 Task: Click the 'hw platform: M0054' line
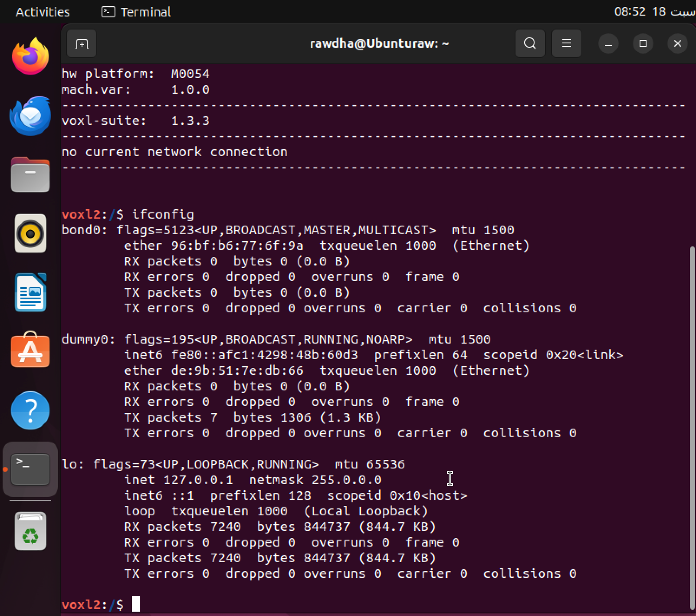pyautogui.click(x=135, y=74)
